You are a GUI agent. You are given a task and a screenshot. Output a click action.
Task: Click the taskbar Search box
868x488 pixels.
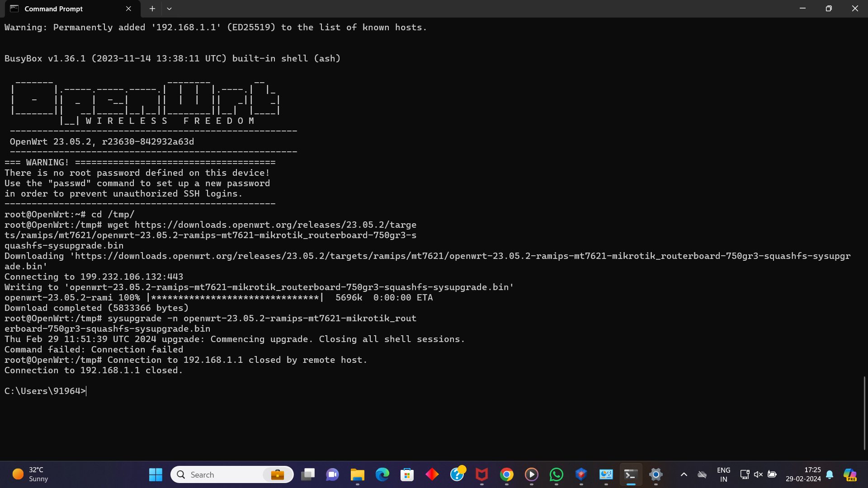232,474
